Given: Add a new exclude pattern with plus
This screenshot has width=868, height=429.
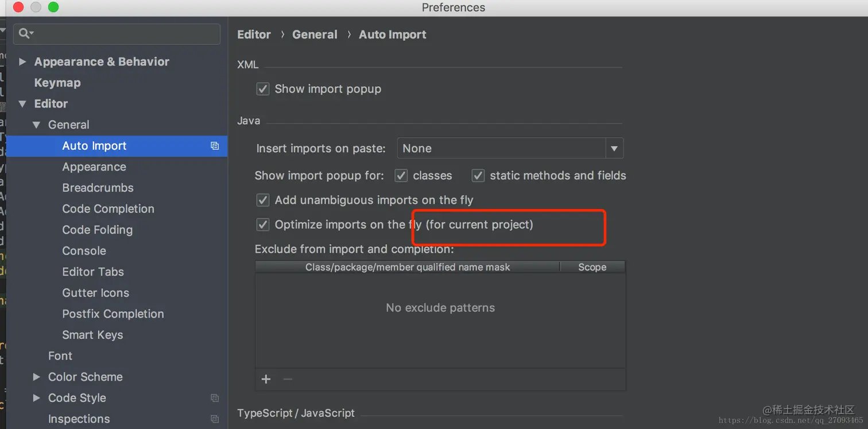Looking at the screenshot, I should pos(266,379).
